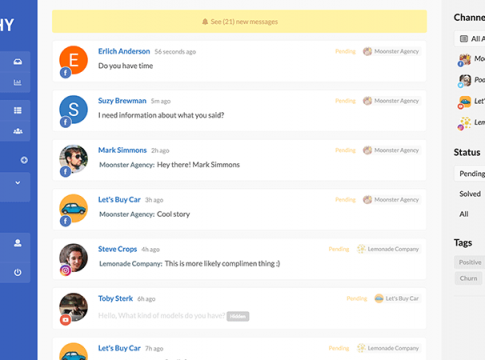
Task: Select the All status filter
Action: 464,214
